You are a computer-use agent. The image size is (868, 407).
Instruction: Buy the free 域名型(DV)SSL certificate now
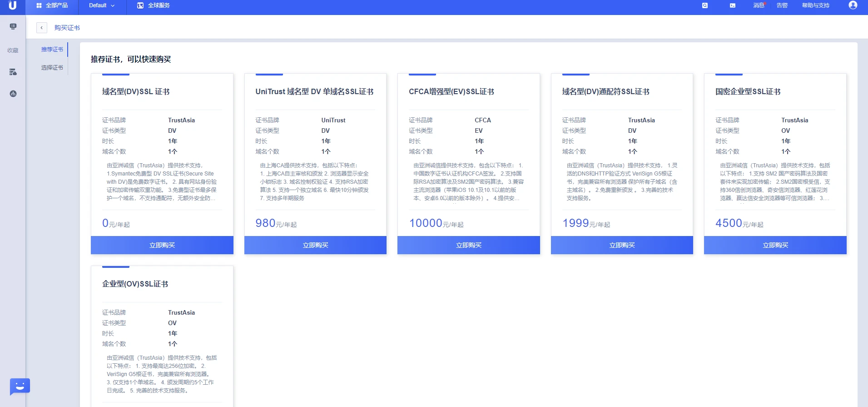[x=162, y=245]
